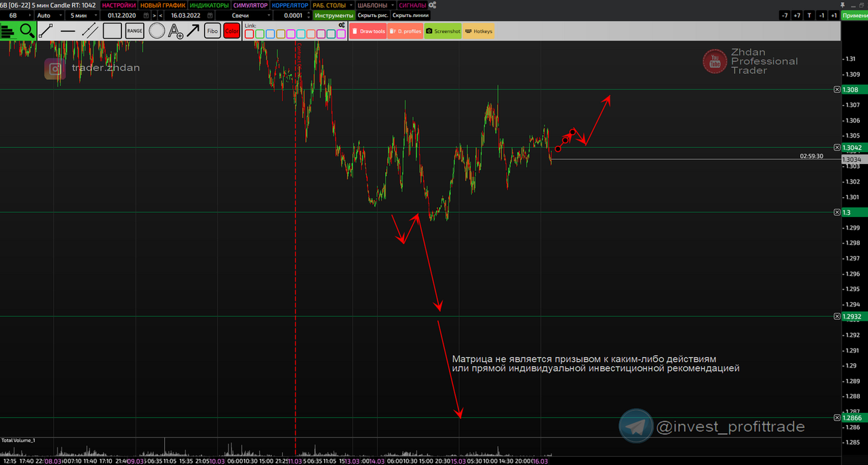The height and width of the screenshot is (465, 868).
Task: Shift date range backward with < button
Action: 160,16
